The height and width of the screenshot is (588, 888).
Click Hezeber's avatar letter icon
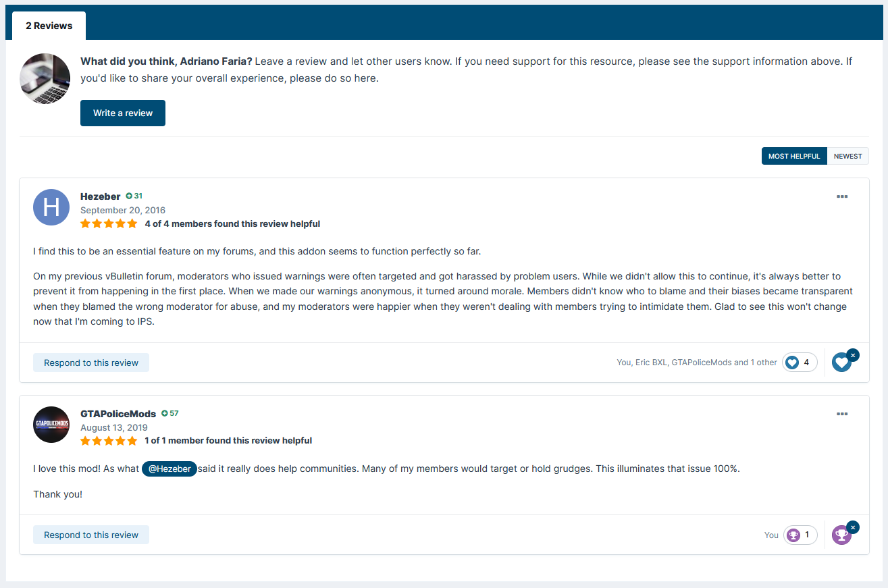(x=51, y=207)
